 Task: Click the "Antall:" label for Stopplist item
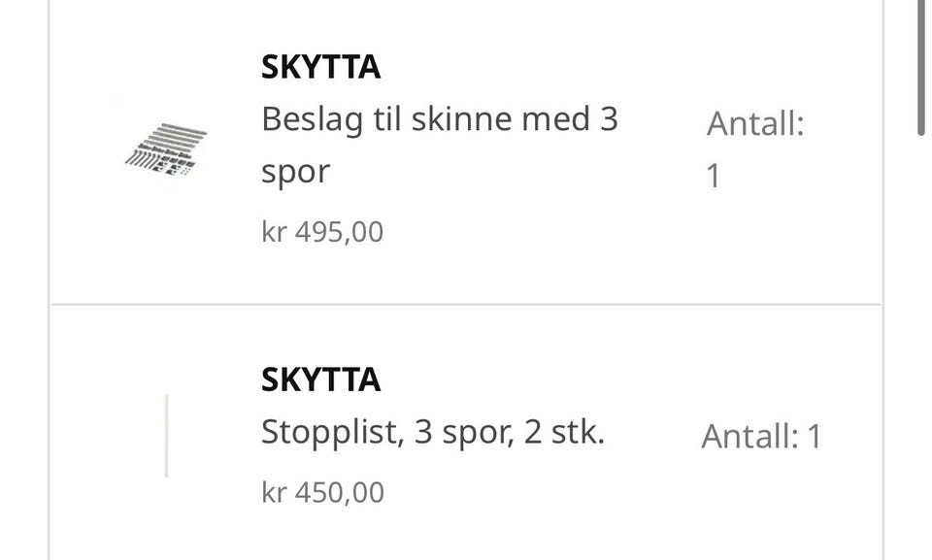point(749,437)
